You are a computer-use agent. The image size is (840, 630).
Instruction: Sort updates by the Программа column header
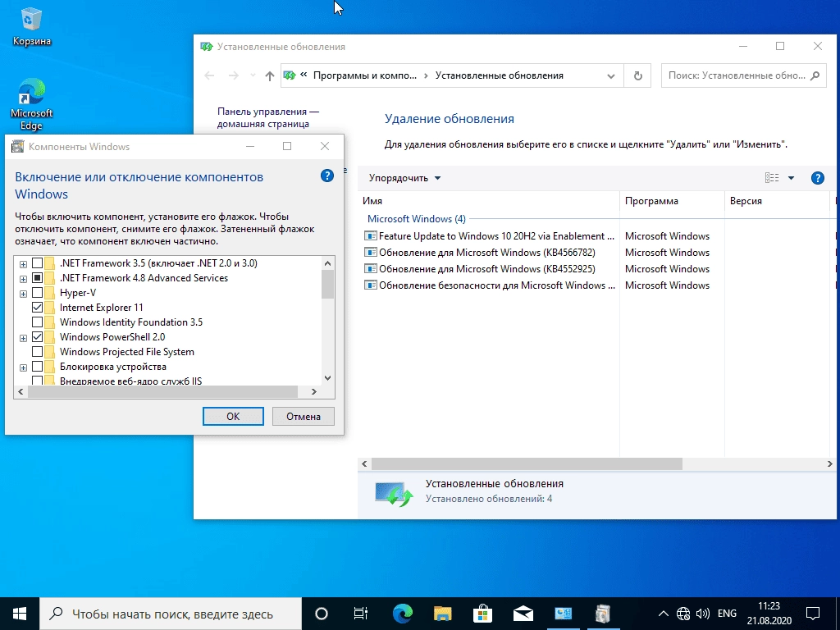[672, 201]
